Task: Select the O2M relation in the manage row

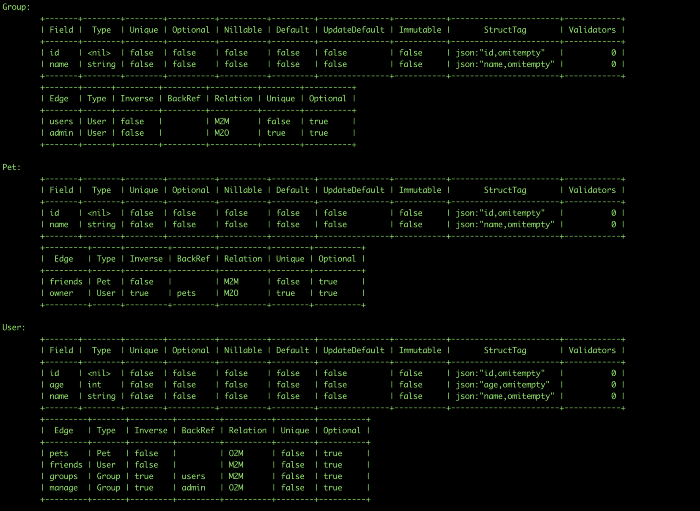Action: pos(236,488)
